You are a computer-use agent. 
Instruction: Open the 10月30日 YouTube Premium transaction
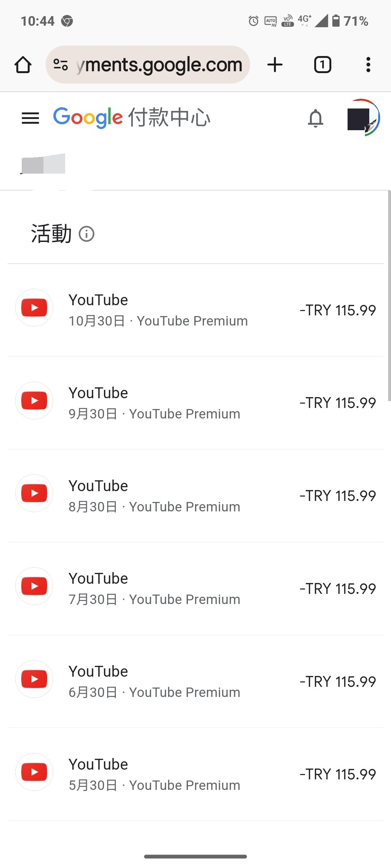pyautogui.click(x=158, y=310)
